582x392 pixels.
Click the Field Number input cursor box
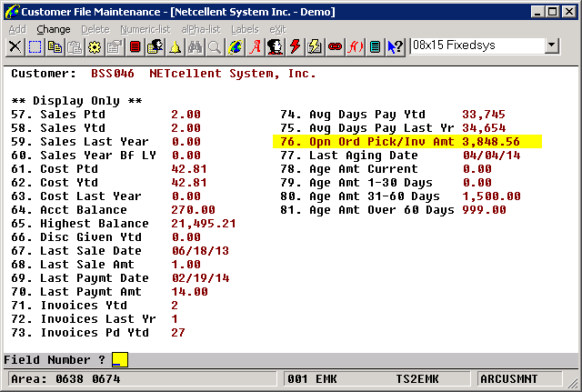click(x=120, y=359)
